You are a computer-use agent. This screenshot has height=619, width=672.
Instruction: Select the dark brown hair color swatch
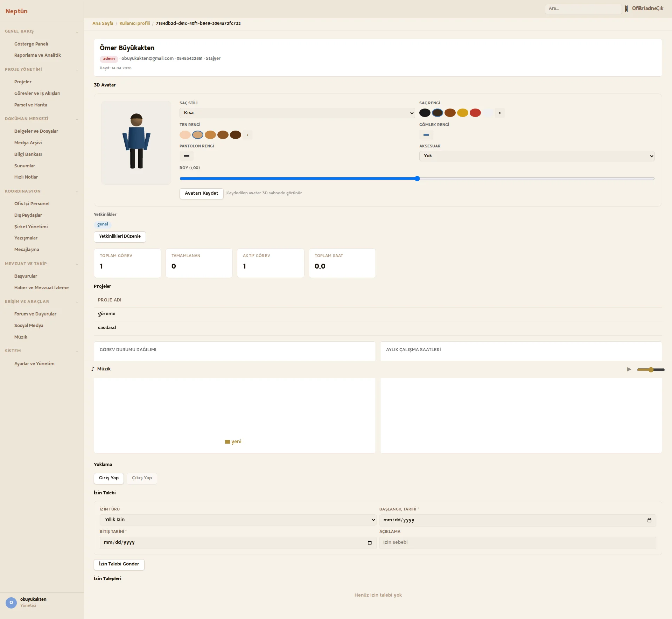point(437,113)
